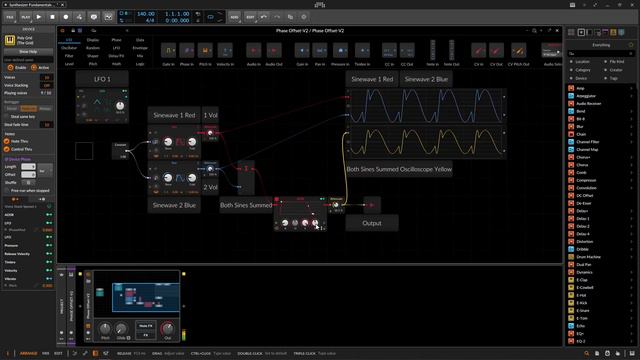Click the Timbre In module icon
Viewport: 640px width, 360px height.
click(x=362, y=51)
